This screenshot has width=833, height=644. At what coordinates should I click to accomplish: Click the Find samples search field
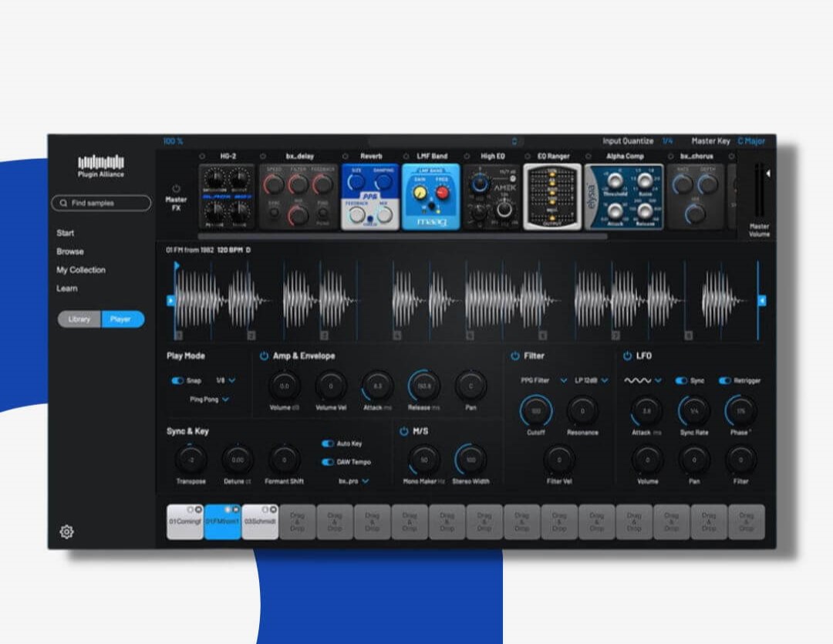pos(101,203)
